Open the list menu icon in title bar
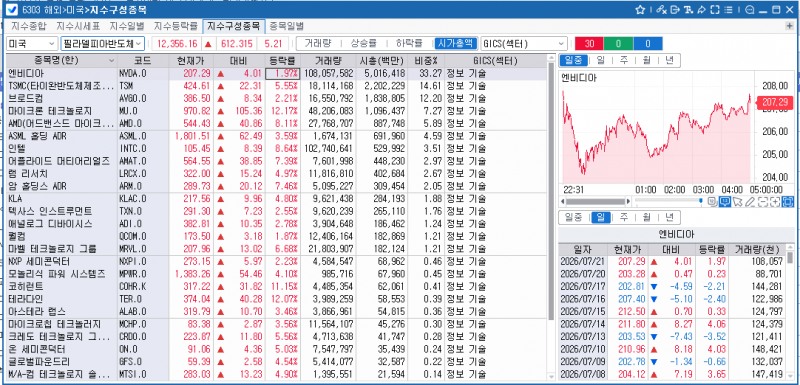Viewport: 800px width, 385px height. coord(728,10)
